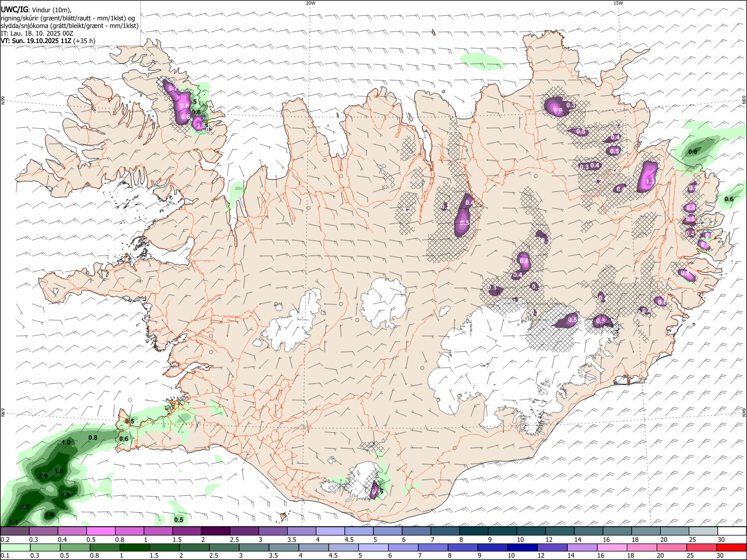Viewport: 747px width, 560px height.
Task: Click the red 30 mm swatch in rain legend
Action: 732,548
